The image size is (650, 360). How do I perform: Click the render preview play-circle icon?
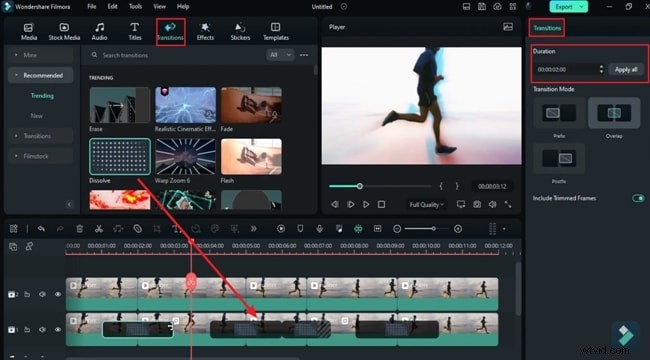tap(281, 229)
